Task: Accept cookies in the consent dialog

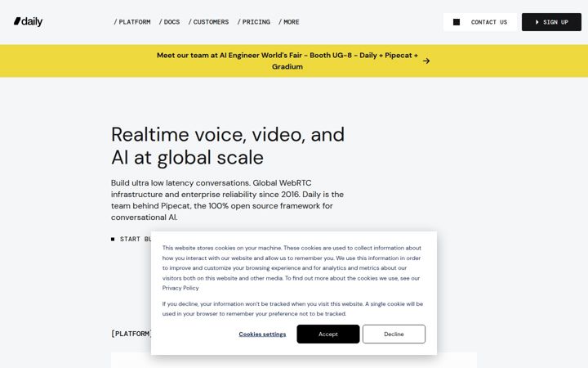Action: click(328, 334)
